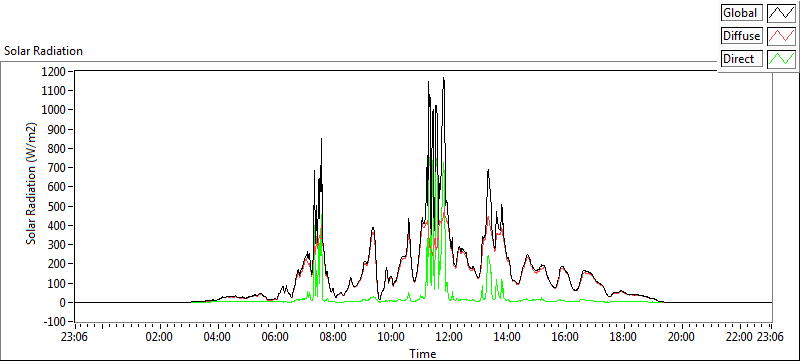
Task: Click the 22:00 time axis label
Action: pos(739,337)
